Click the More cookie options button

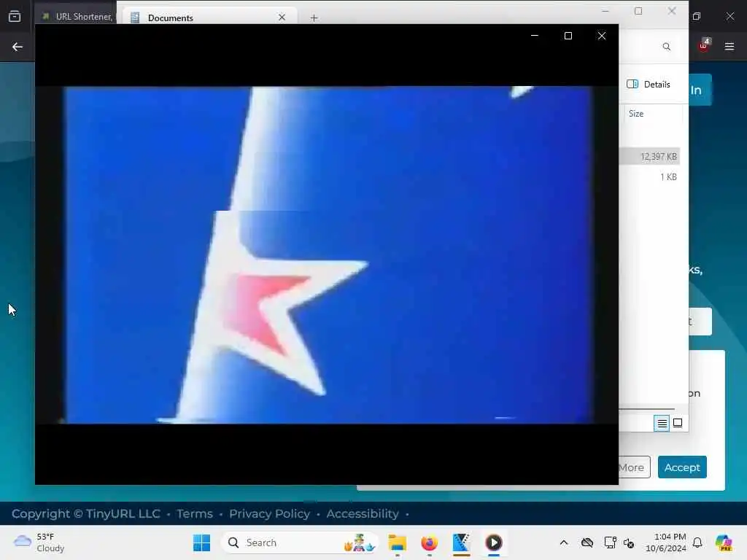click(634, 467)
